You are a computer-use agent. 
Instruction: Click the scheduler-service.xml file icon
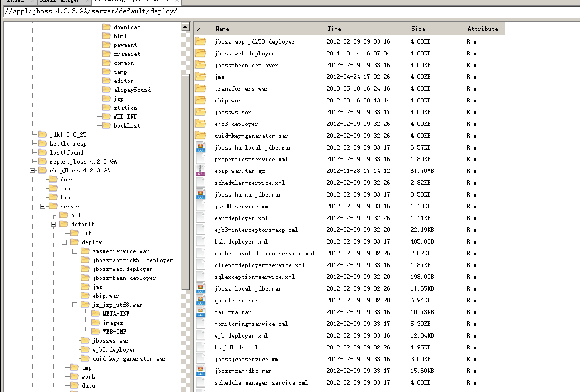point(201,183)
